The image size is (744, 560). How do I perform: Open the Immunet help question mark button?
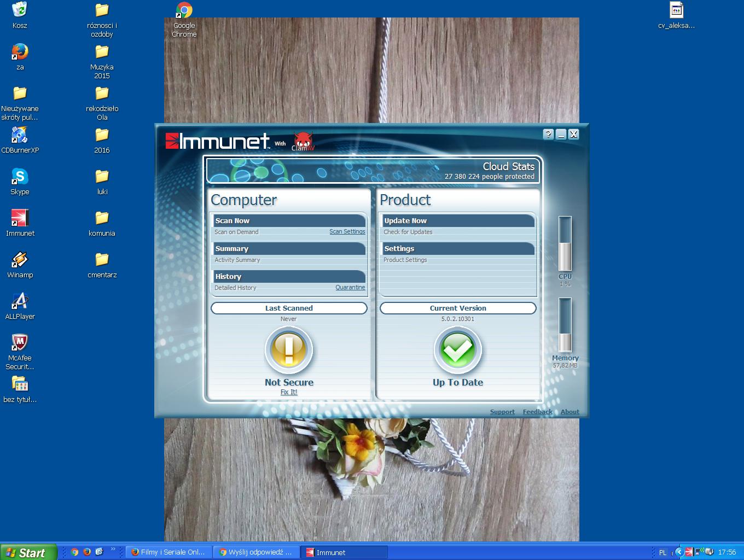[x=548, y=135]
